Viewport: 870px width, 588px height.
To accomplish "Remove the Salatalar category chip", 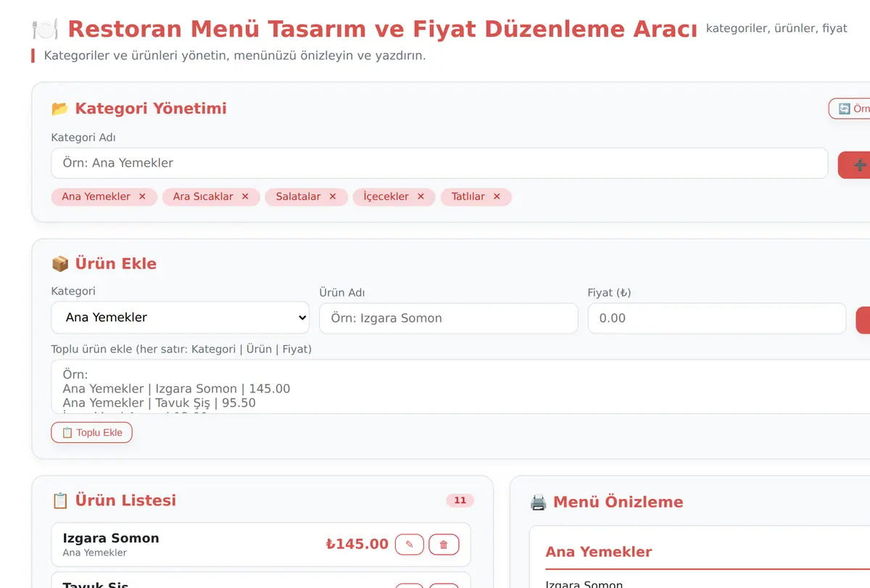I will click(x=333, y=196).
